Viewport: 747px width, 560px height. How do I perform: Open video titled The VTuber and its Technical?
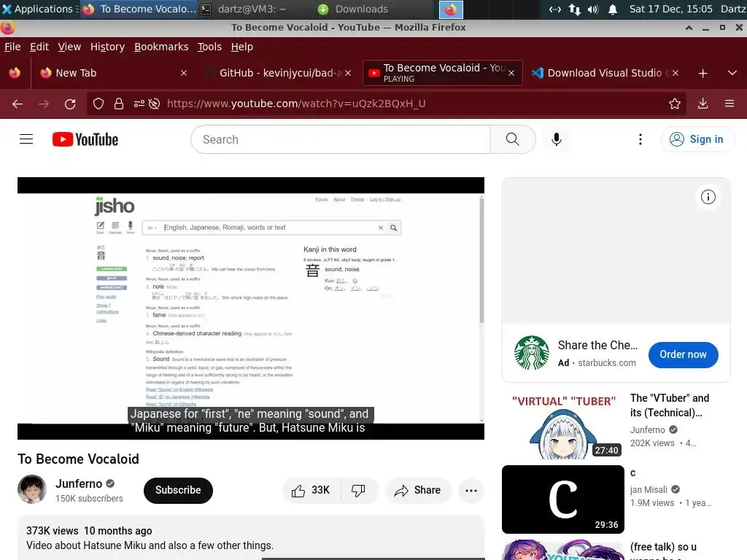point(670,405)
